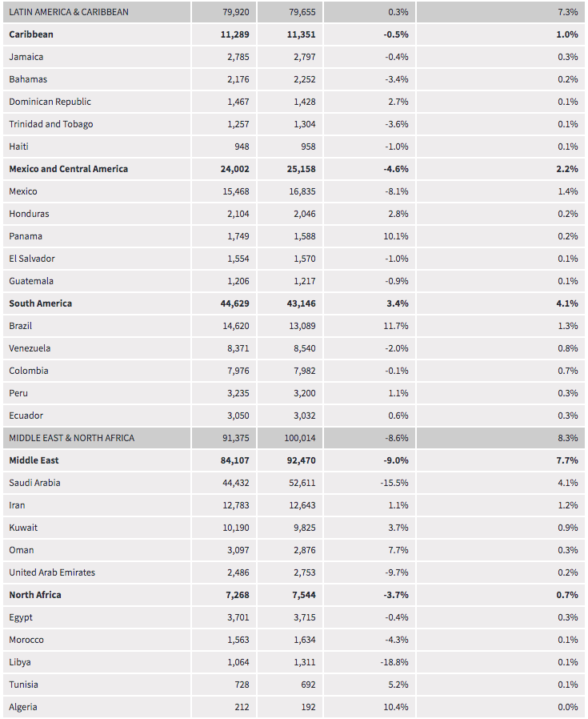Viewport: 588px width, 719px height.
Task: Click the Trinidad and Tobago label
Action: pos(50,124)
